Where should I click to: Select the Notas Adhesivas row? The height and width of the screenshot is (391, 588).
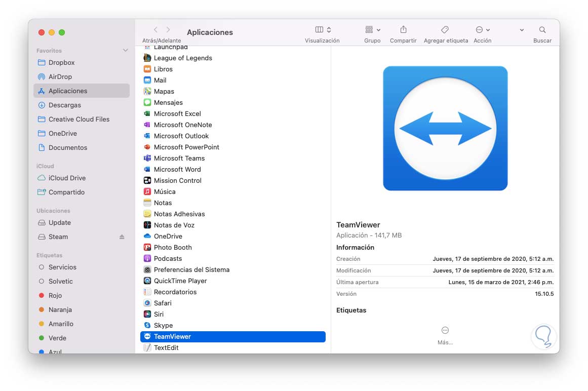pos(233,214)
